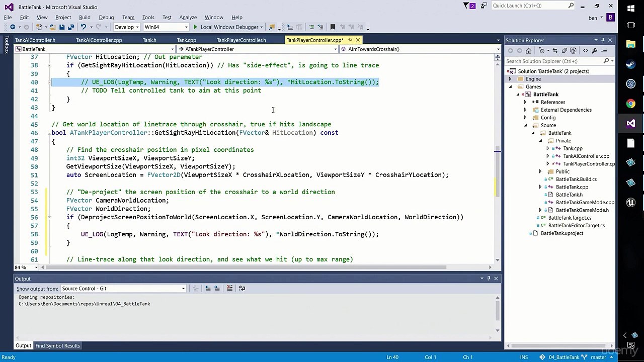Click the Home icon in Solution Explorer
This screenshot has height=362, width=644.
[528, 51]
